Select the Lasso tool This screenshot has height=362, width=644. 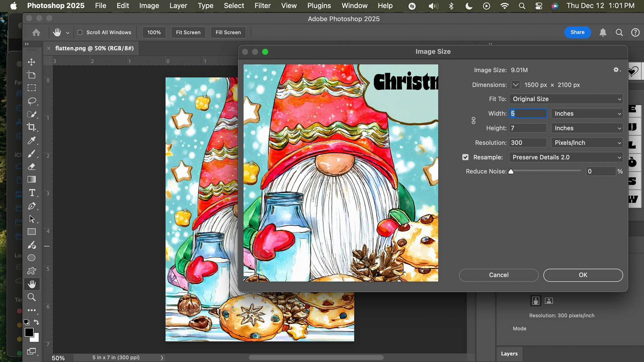(x=32, y=101)
